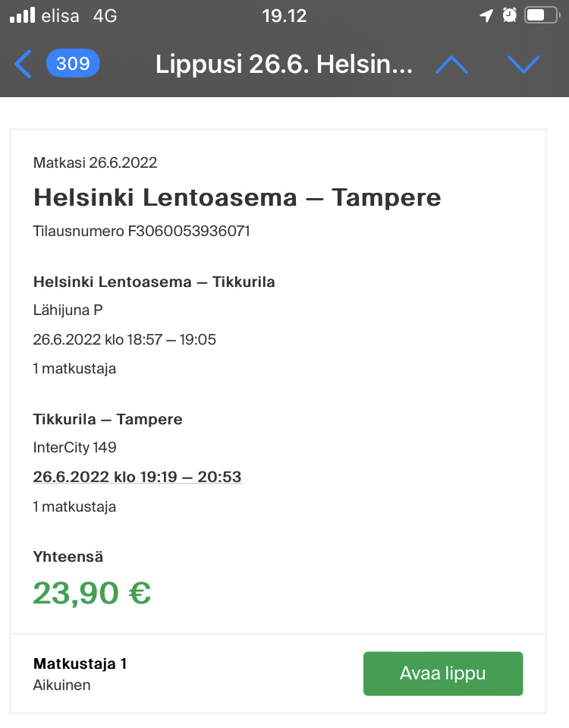
Task: Tap the InterCity 149 train text
Action: click(x=74, y=447)
